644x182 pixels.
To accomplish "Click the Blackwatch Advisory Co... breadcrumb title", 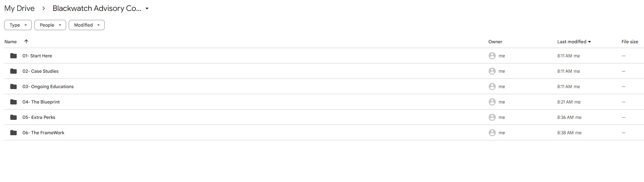I will pyautogui.click(x=97, y=8).
